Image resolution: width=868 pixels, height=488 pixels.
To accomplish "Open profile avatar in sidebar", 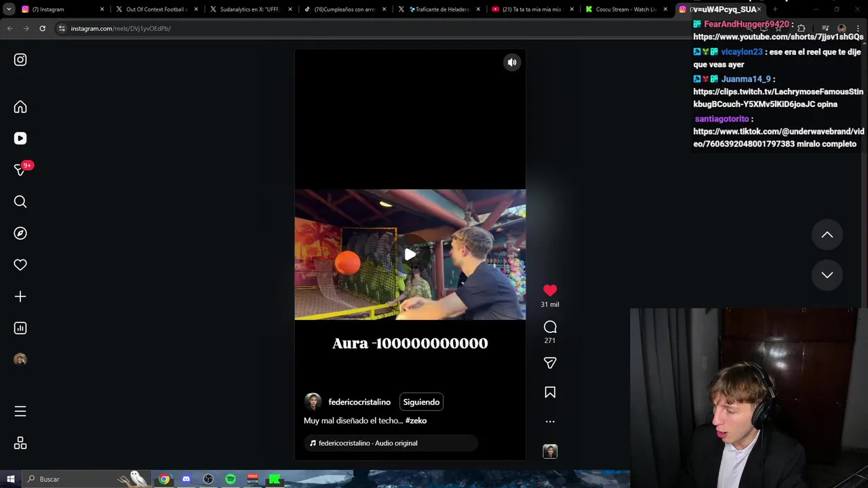I will pos(20,359).
